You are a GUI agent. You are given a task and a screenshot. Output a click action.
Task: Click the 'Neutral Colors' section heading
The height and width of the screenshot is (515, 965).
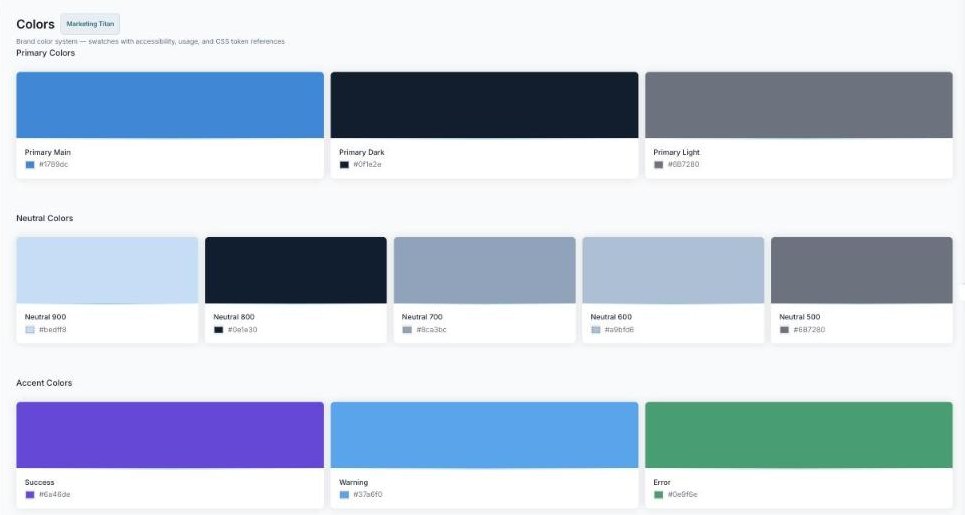point(44,218)
